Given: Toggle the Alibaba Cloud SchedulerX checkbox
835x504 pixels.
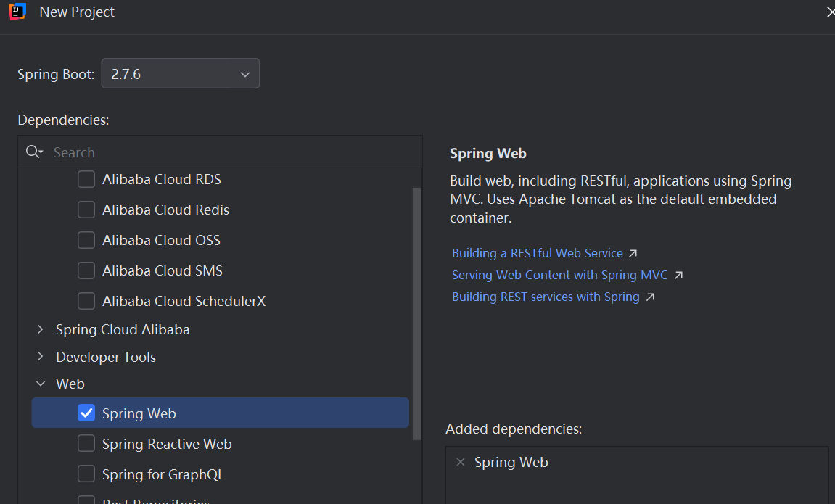Looking at the screenshot, I should 86,301.
